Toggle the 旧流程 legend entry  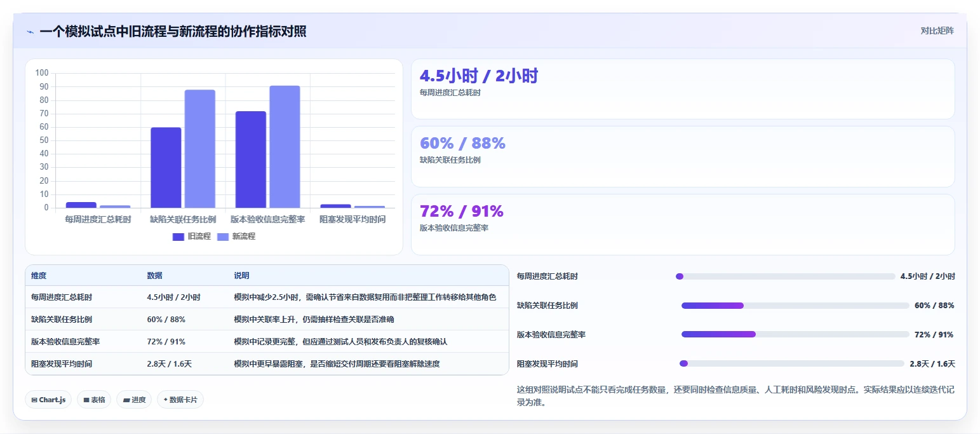point(192,236)
